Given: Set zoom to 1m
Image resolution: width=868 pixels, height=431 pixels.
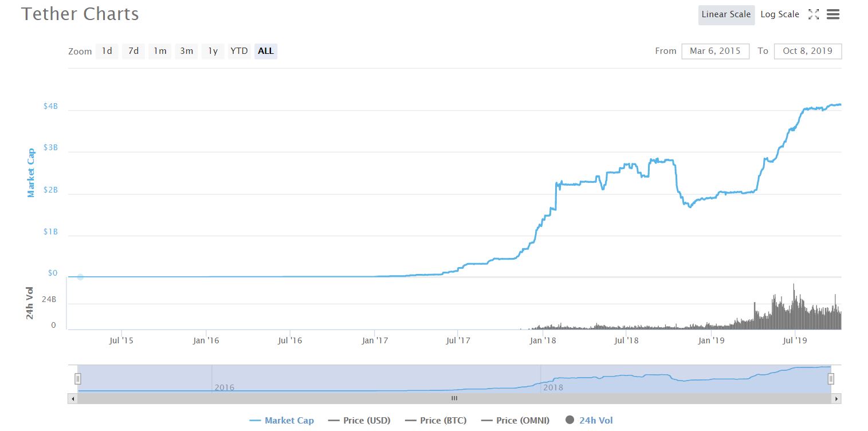Looking at the screenshot, I should pos(160,51).
